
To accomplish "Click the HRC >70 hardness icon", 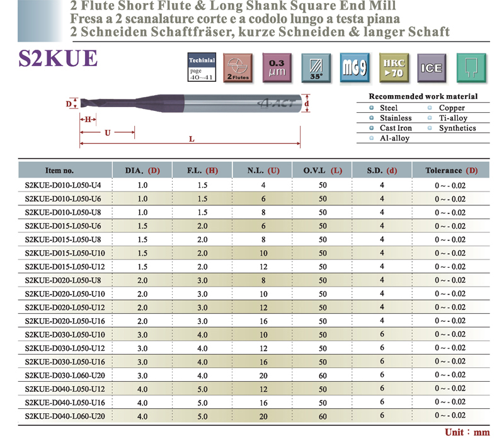I will tap(394, 68).
